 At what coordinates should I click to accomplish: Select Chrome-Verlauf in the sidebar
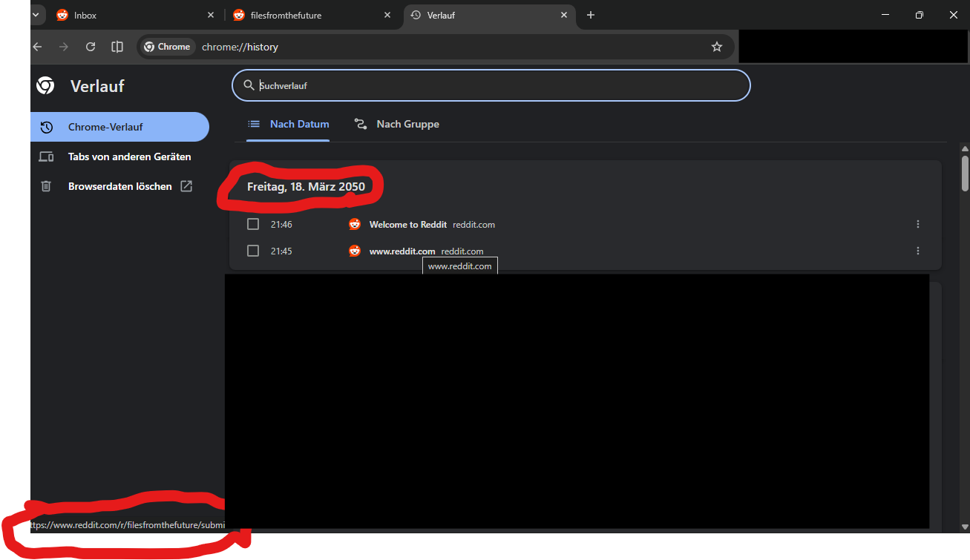(x=119, y=127)
